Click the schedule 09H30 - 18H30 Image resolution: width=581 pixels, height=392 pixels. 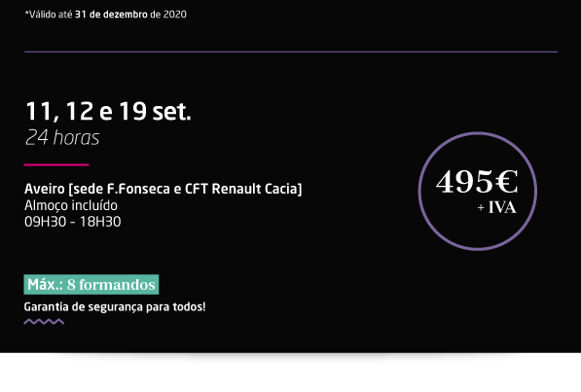pyautogui.click(x=73, y=222)
